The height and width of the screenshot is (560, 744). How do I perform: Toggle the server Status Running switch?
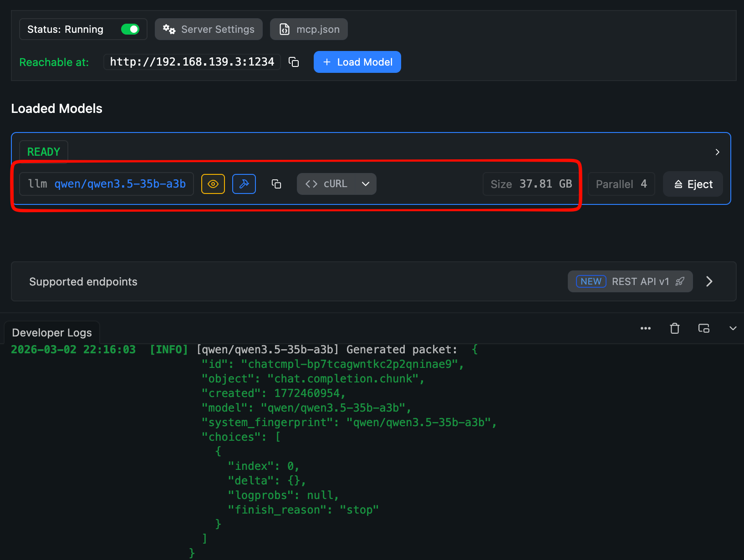tap(130, 29)
